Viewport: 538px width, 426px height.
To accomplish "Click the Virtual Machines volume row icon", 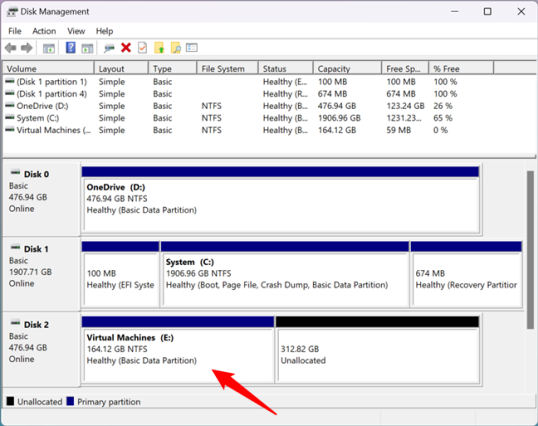I will [x=10, y=130].
